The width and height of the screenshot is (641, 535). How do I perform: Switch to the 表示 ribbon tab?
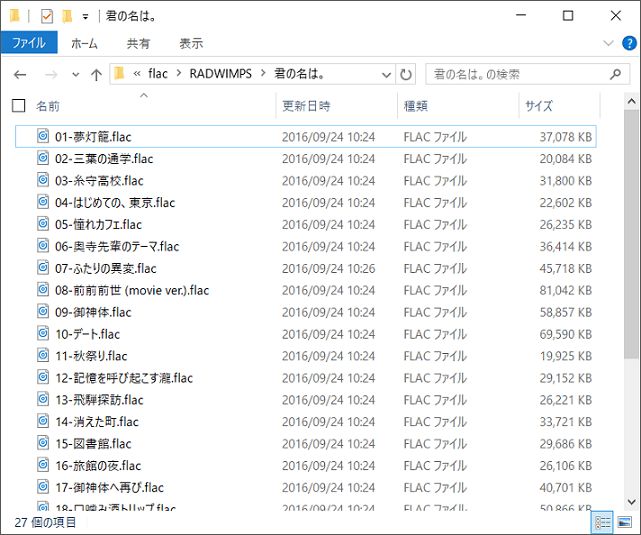click(191, 43)
